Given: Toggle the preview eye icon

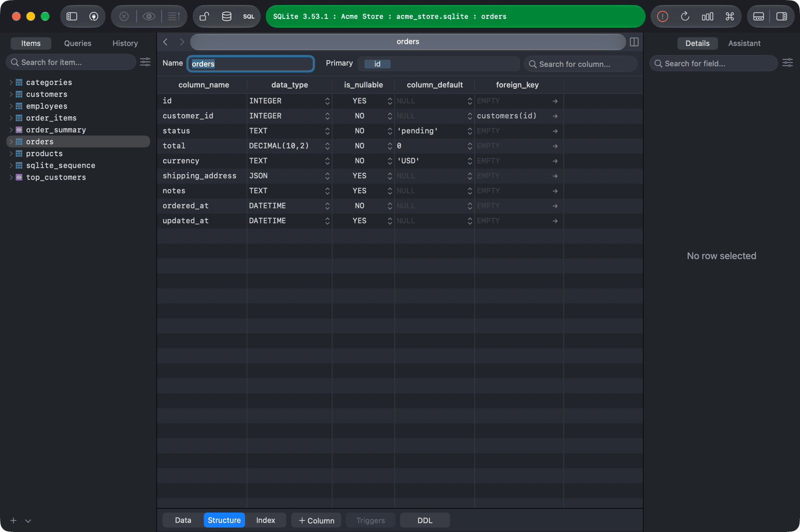Looking at the screenshot, I should [x=149, y=16].
